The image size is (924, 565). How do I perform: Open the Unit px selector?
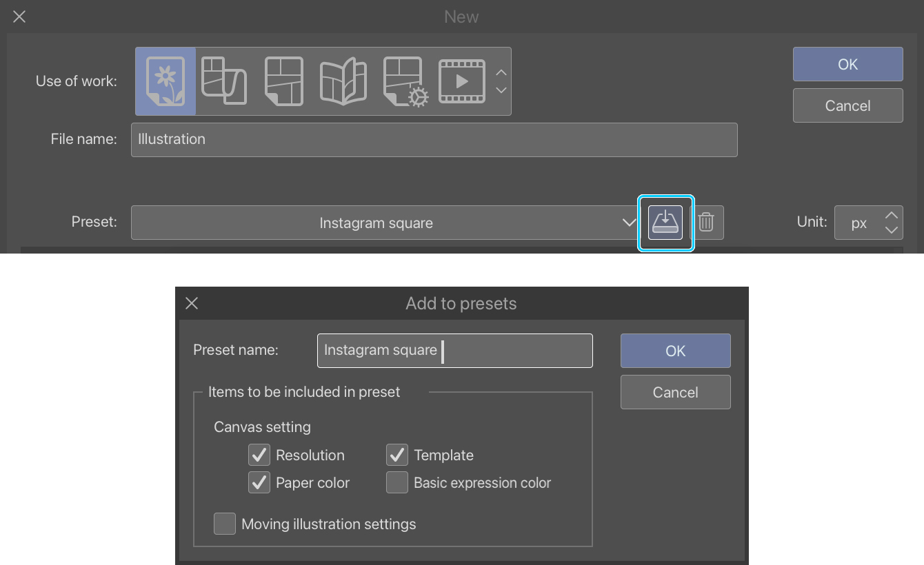click(868, 223)
